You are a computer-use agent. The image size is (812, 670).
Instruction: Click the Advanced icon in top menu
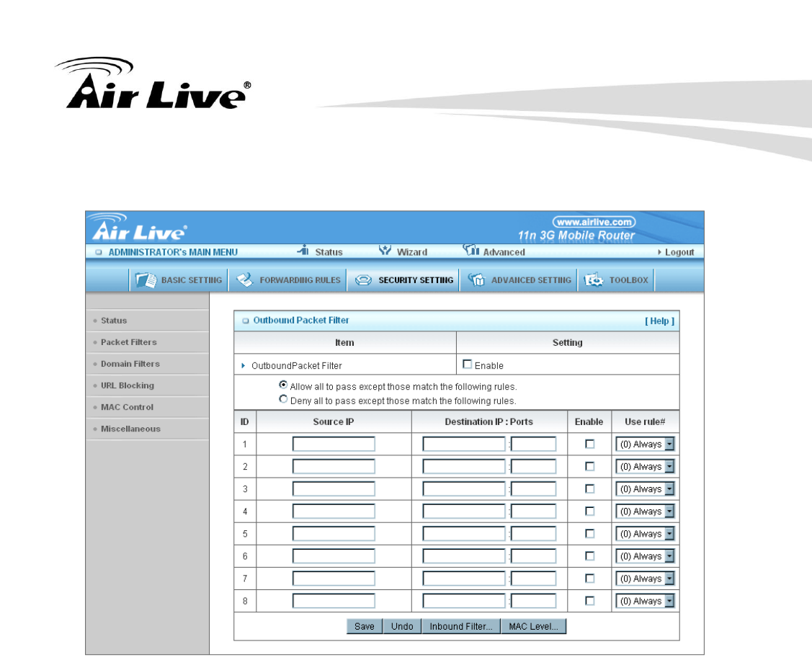pos(470,250)
